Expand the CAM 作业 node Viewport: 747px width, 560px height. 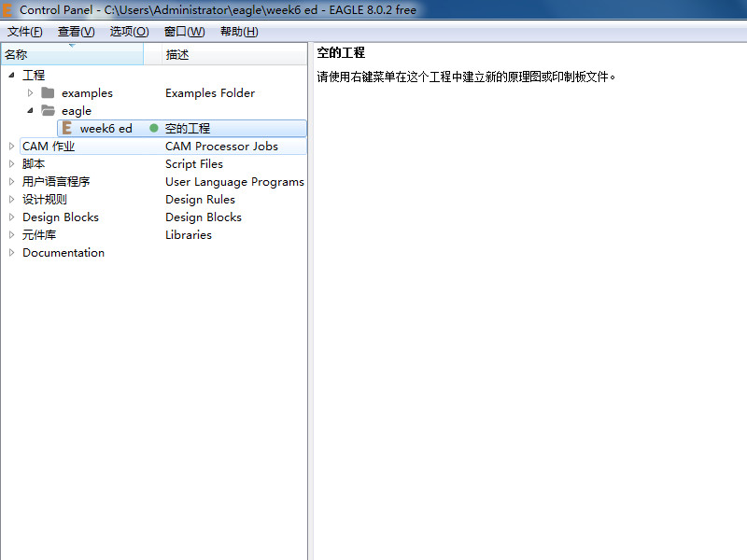[x=11, y=147]
